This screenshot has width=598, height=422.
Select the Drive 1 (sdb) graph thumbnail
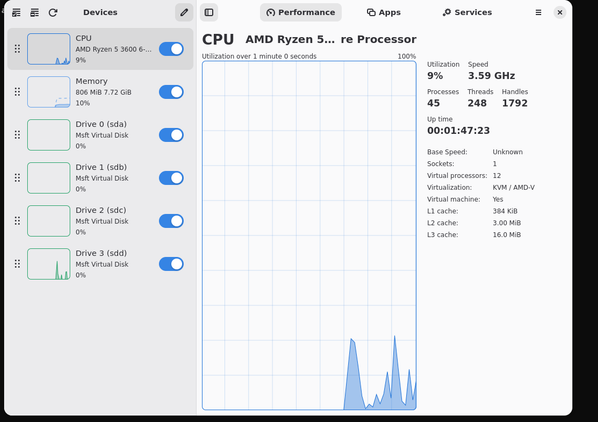coord(49,178)
